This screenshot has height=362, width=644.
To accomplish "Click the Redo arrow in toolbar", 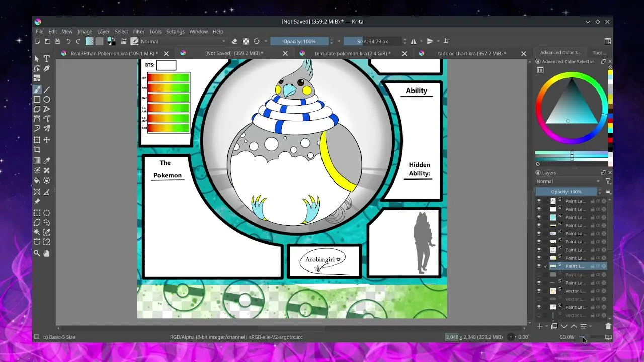I will pos(78,41).
